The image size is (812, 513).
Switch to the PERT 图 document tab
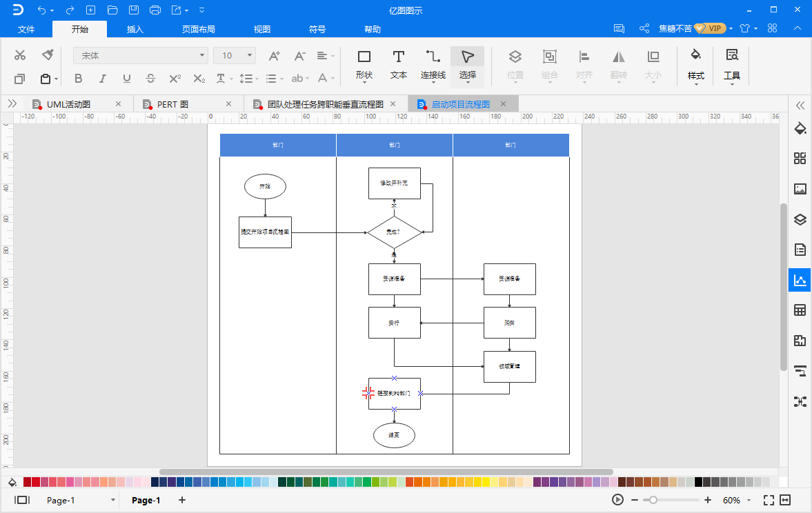pyautogui.click(x=173, y=104)
